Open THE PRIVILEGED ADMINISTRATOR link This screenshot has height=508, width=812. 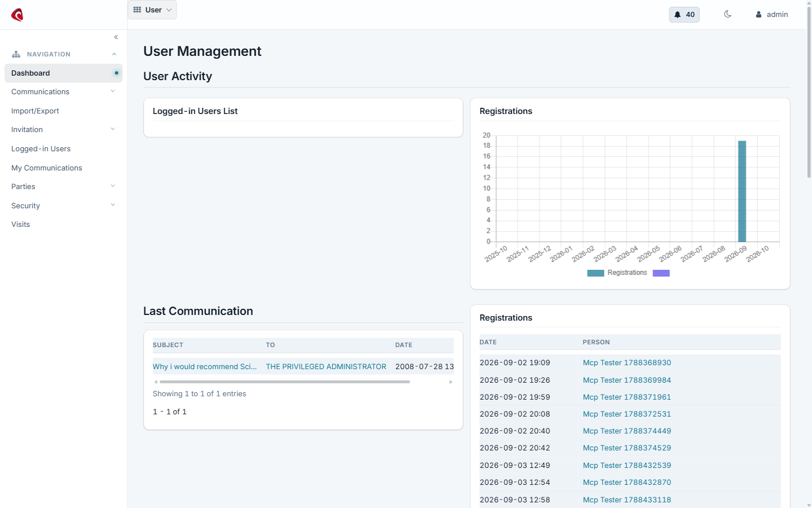coord(326,366)
